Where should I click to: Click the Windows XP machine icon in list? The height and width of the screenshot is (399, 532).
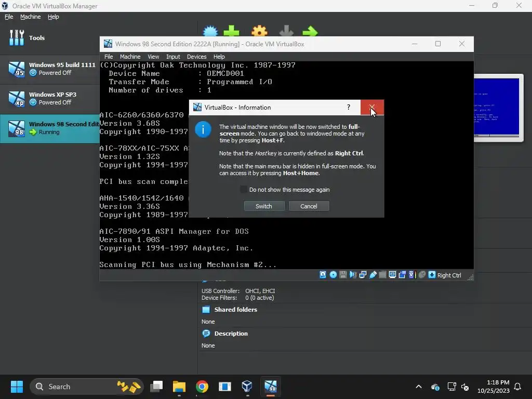17,99
